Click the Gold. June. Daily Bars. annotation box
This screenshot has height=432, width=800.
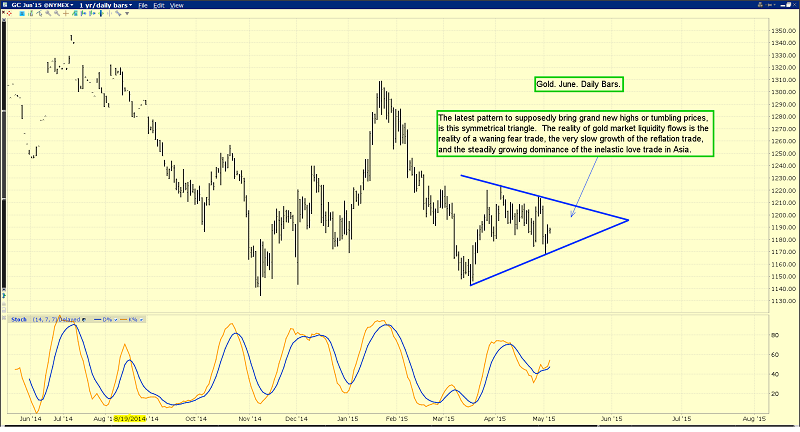pos(579,84)
